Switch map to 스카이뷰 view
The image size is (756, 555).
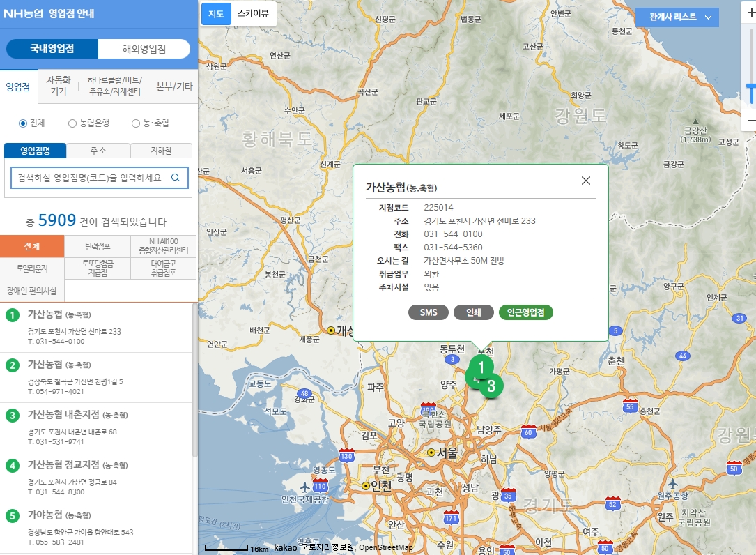pyautogui.click(x=253, y=13)
